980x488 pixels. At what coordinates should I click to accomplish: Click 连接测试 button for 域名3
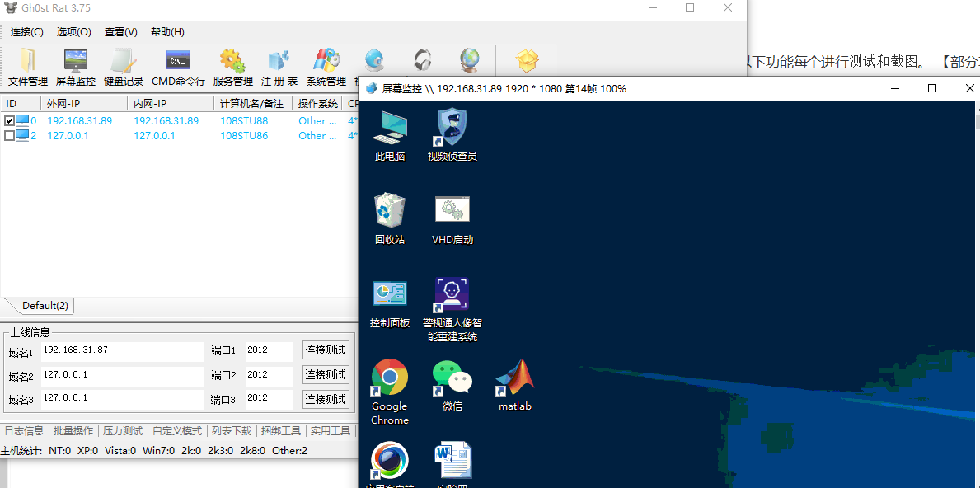click(326, 399)
